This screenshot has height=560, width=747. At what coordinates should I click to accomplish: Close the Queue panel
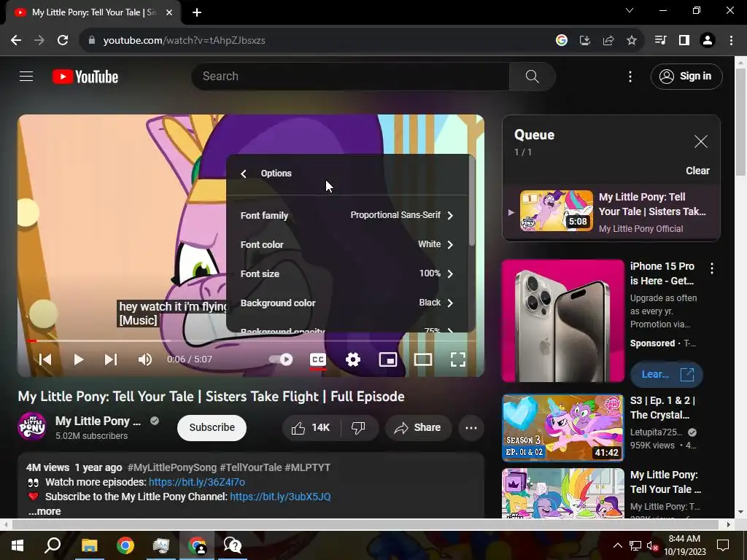[x=701, y=141]
